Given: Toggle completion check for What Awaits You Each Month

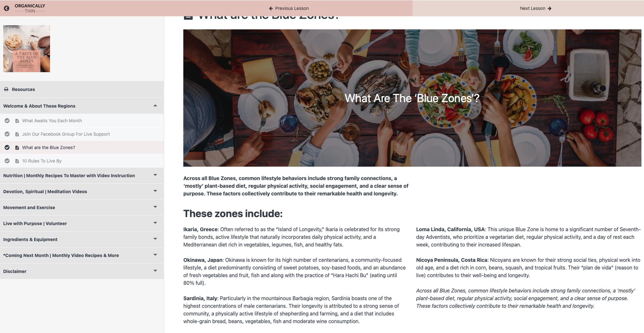Looking at the screenshot, I should pyautogui.click(x=7, y=121).
